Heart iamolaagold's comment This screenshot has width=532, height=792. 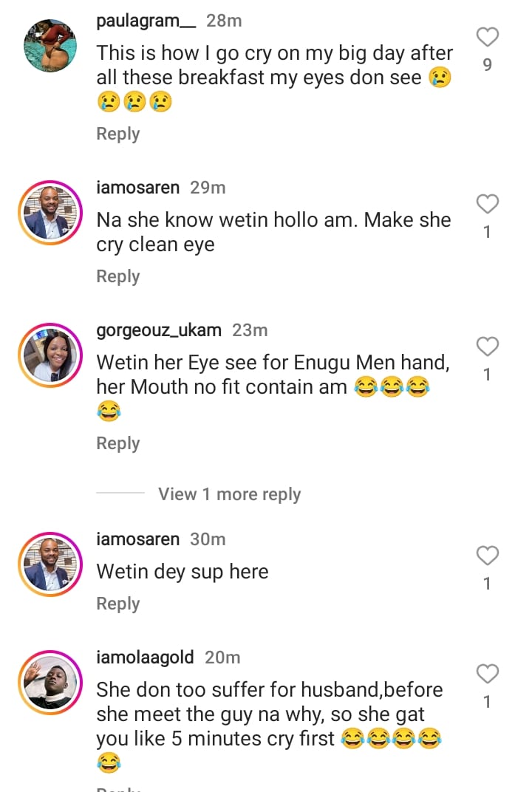point(487,674)
